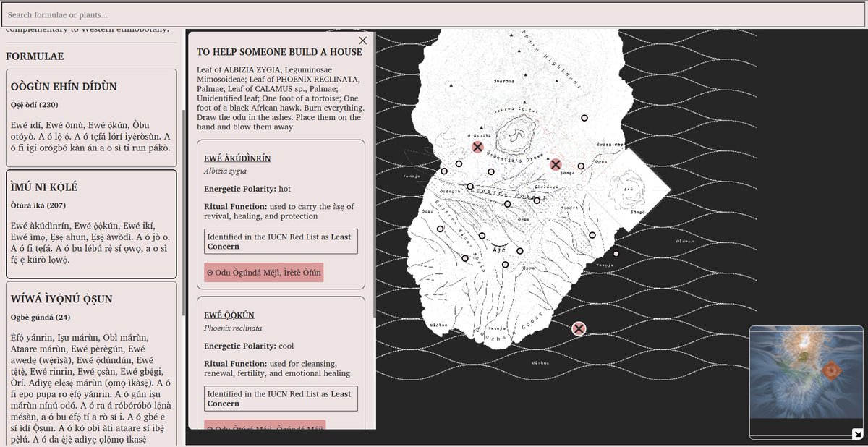Click the orange highlighted spot in the minimap
Screen dimensions: 868x447
coord(832,371)
